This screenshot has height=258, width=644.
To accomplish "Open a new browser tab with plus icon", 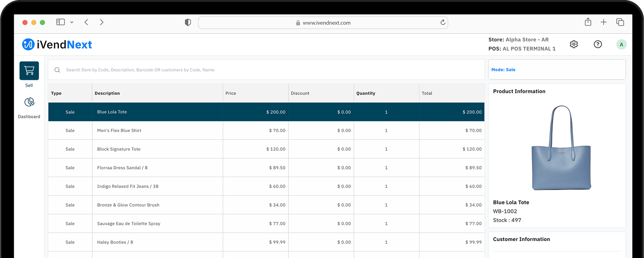I will pos(603,22).
